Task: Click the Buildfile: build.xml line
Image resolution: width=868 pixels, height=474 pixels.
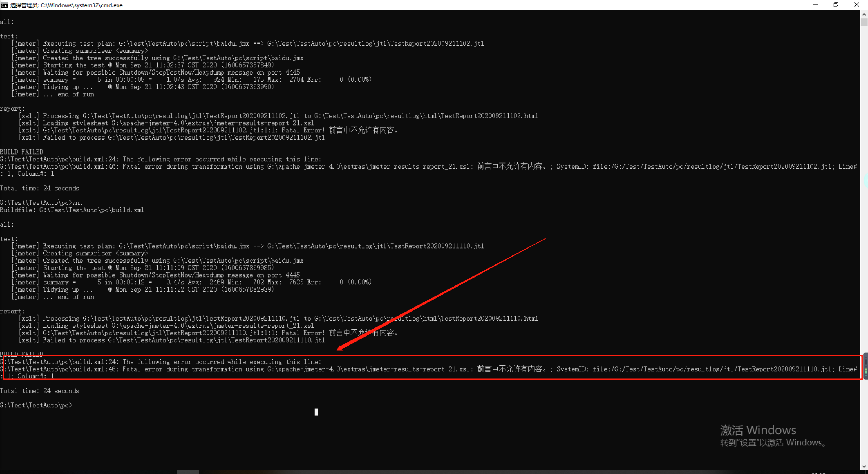Action: 72,210
